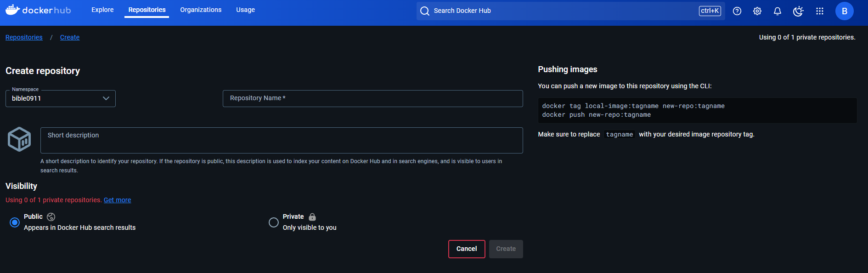
Task: Select the Public visibility radio button
Action: pyautogui.click(x=15, y=222)
